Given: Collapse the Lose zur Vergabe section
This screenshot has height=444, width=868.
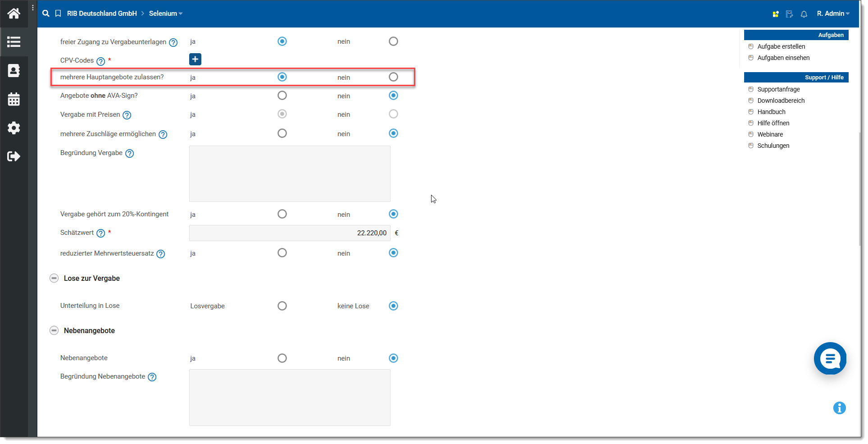Looking at the screenshot, I should coord(54,278).
